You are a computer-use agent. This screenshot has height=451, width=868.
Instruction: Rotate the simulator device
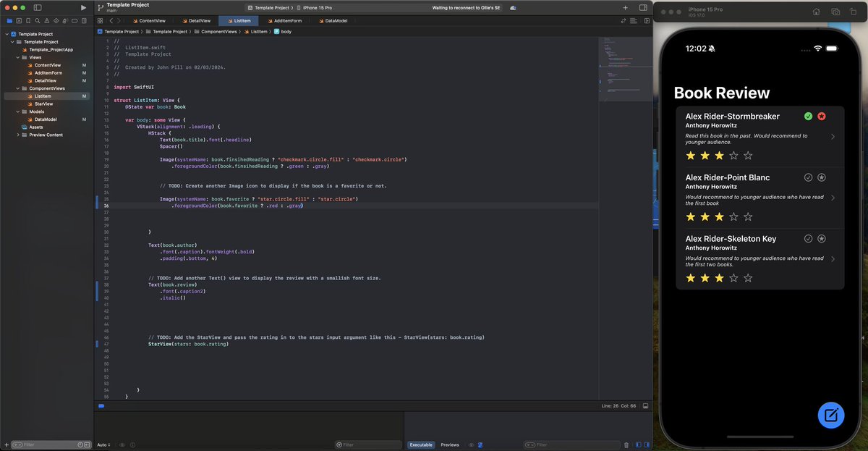pos(855,12)
